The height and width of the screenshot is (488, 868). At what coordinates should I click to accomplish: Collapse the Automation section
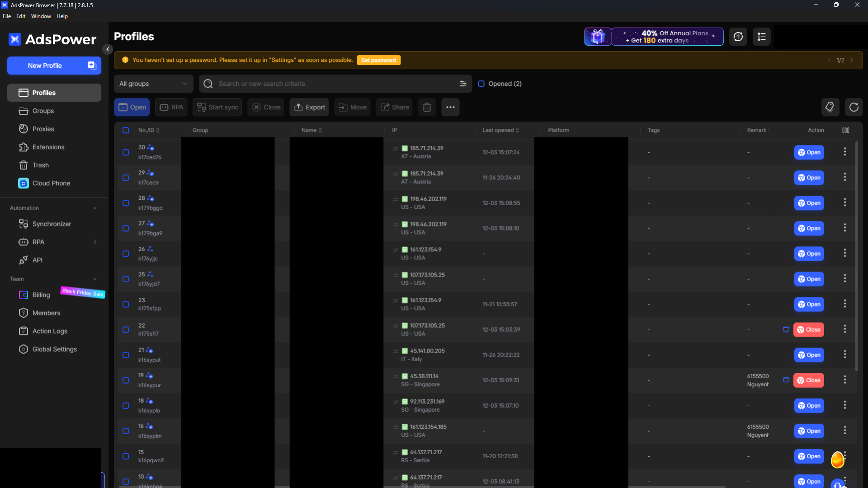pyautogui.click(x=95, y=208)
